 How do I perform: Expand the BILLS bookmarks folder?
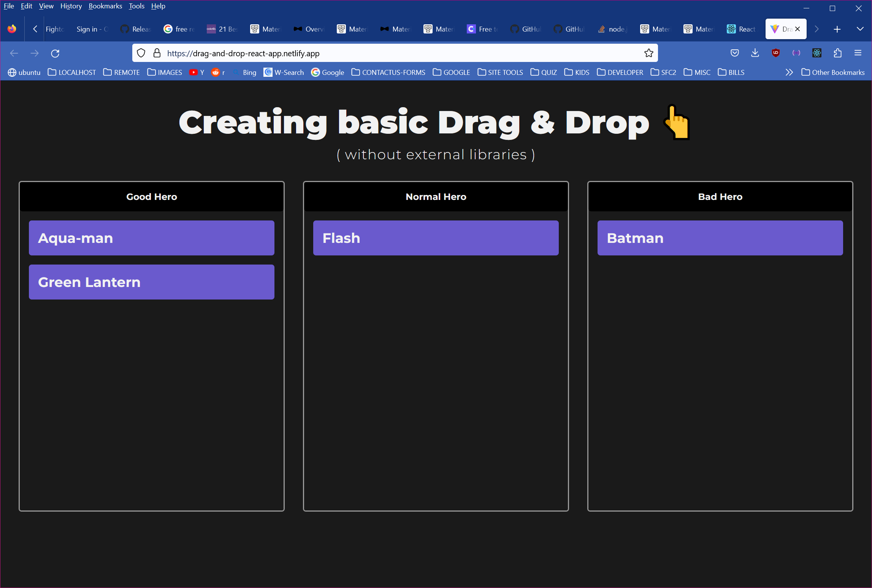(x=731, y=72)
